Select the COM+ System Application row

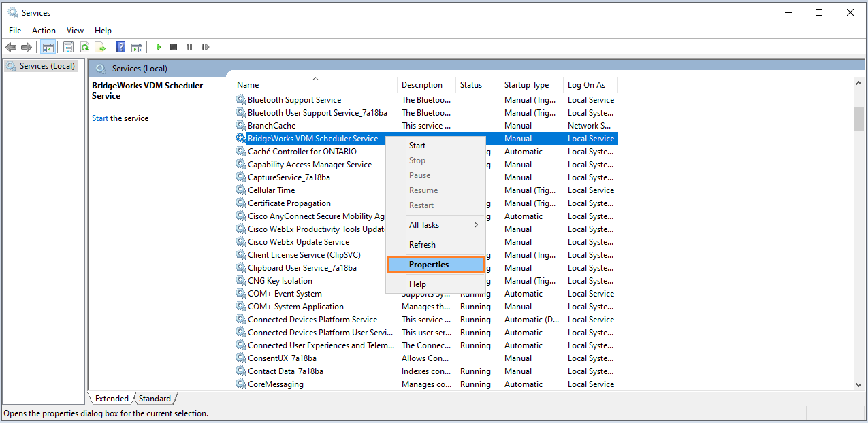coord(426,306)
